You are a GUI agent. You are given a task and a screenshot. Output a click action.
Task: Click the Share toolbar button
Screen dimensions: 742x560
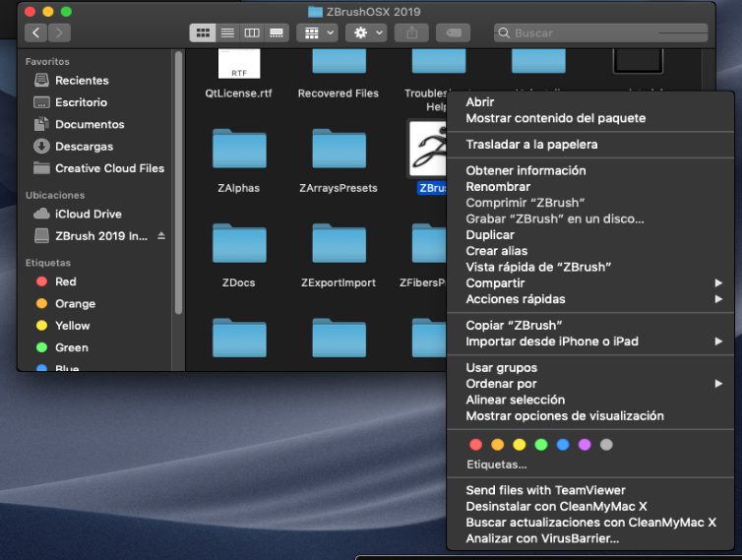[x=411, y=32]
